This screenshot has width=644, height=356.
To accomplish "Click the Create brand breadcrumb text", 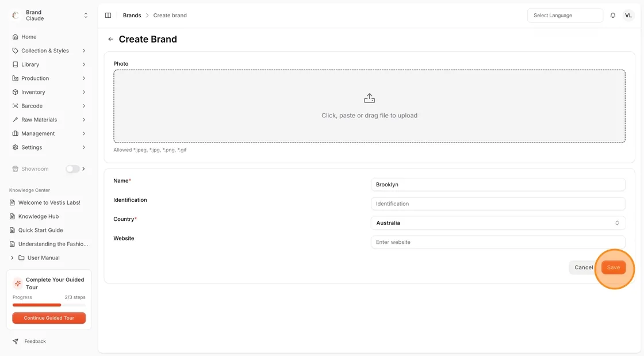I will pos(170,15).
